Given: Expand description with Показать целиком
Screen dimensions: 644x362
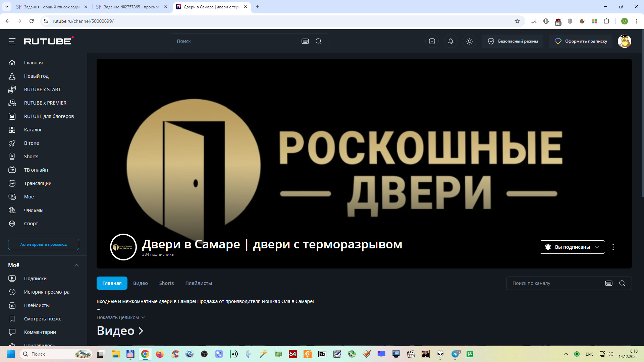Looking at the screenshot, I should pos(121,317).
